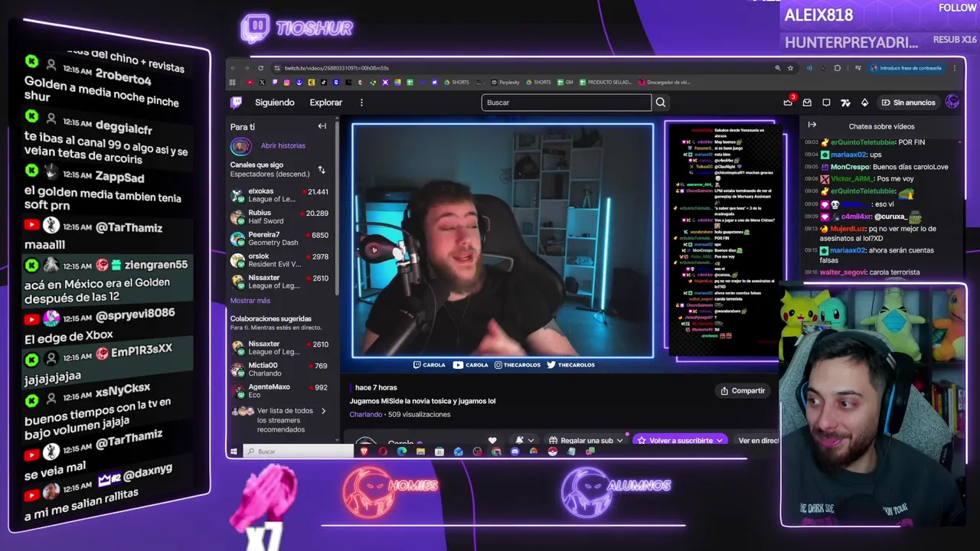980x551 pixels.
Task: Open Discord from the taskbar
Action: point(514,452)
